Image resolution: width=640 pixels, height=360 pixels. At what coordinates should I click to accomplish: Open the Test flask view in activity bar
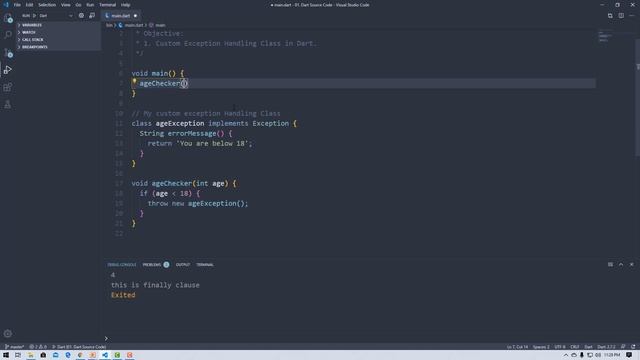click(x=8, y=104)
